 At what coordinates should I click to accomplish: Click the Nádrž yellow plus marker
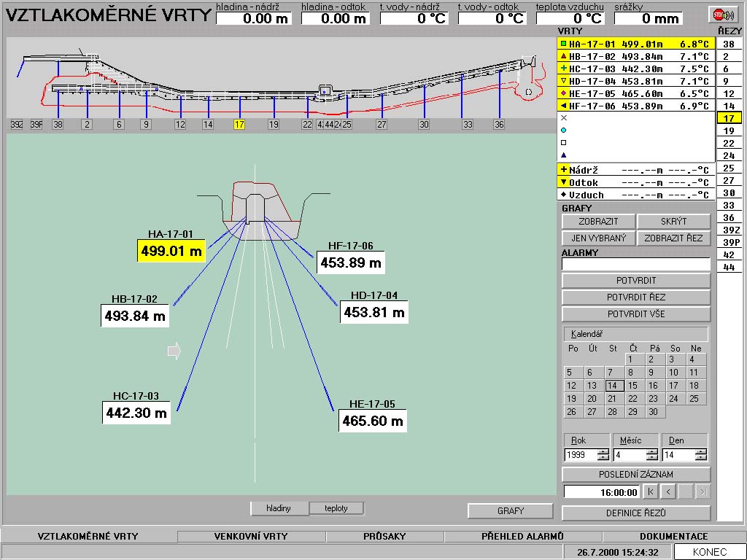pyautogui.click(x=563, y=169)
